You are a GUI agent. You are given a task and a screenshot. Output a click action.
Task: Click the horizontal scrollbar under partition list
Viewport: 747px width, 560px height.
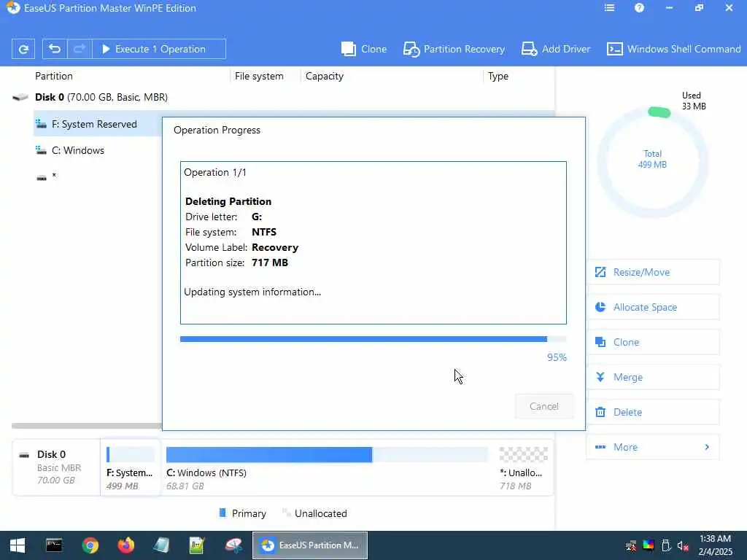click(87, 426)
